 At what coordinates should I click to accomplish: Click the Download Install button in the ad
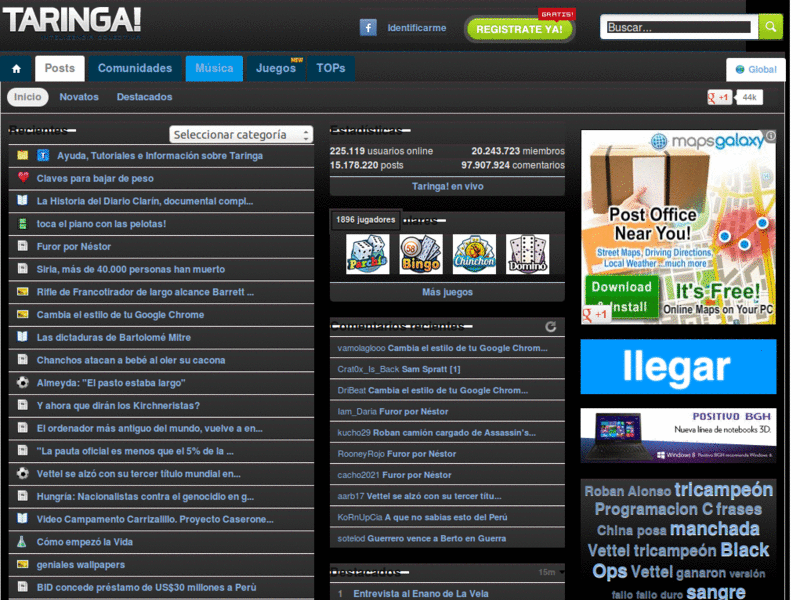pyautogui.click(x=622, y=297)
